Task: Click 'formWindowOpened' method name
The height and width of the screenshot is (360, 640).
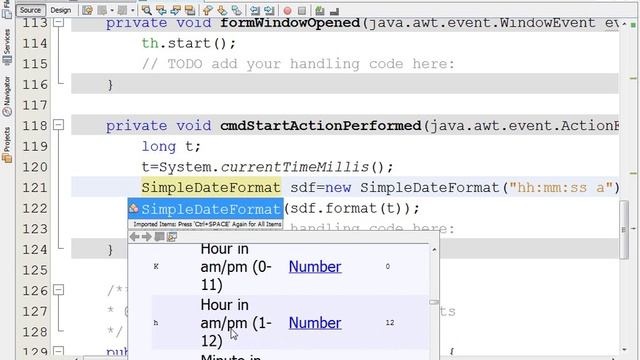Action: [290, 23]
